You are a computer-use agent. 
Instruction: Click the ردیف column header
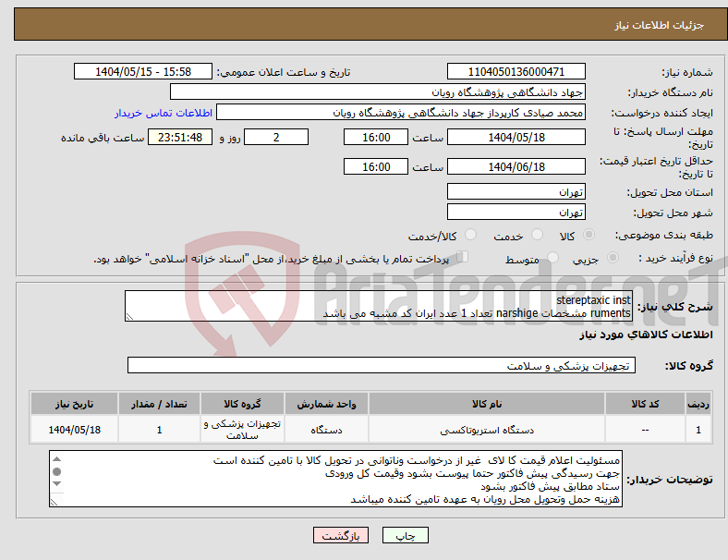(x=698, y=404)
